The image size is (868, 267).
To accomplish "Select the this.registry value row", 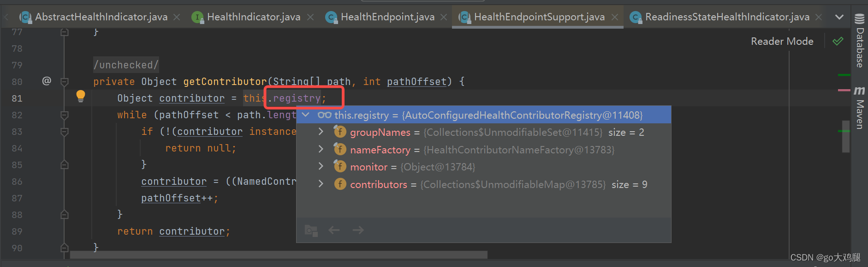I will [x=484, y=115].
